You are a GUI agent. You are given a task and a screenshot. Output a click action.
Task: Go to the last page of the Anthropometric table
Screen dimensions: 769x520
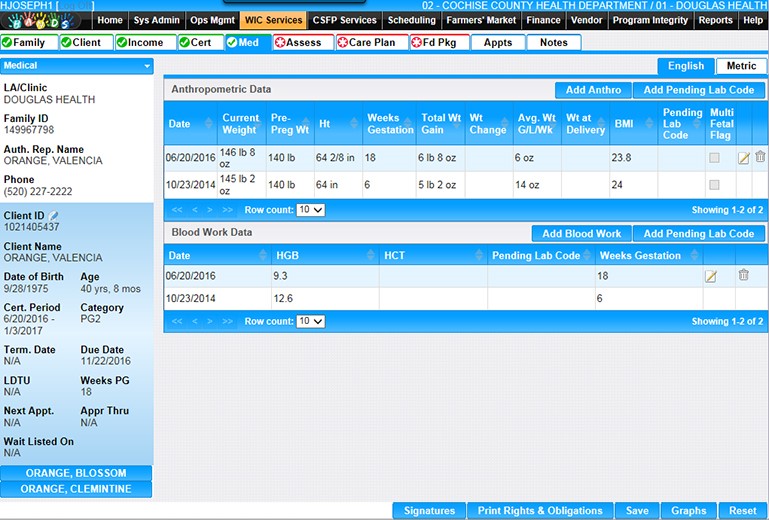(x=227, y=210)
